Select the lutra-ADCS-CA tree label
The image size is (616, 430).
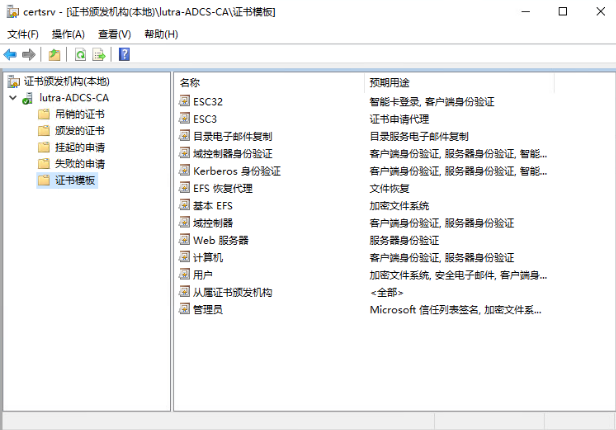point(74,98)
